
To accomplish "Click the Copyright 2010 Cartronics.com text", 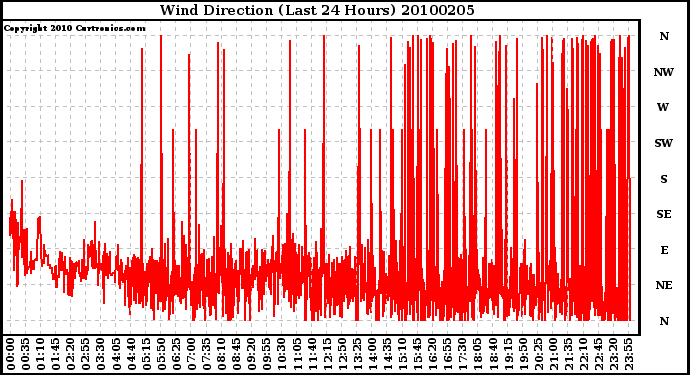I will (74, 28).
